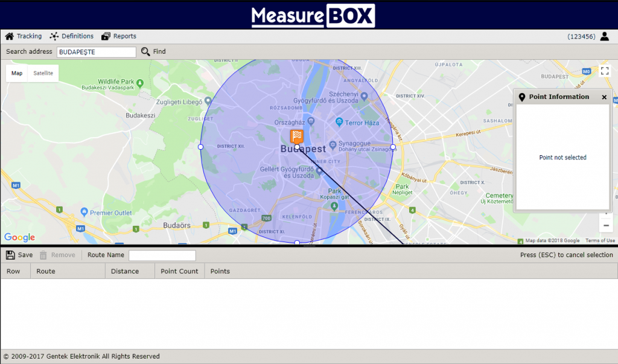Click the circle's right edge resize handle

pyautogui.click(x=393, y=147)
